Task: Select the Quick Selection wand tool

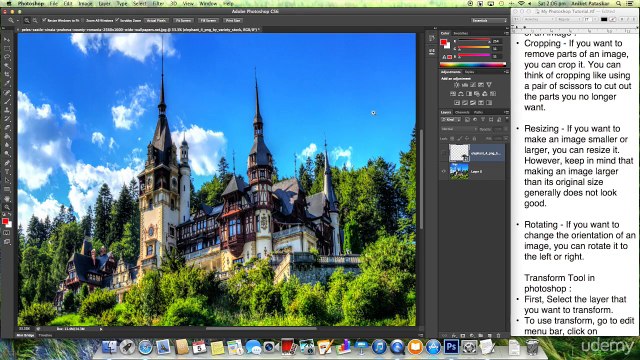Action: click(x=7, y=66)
